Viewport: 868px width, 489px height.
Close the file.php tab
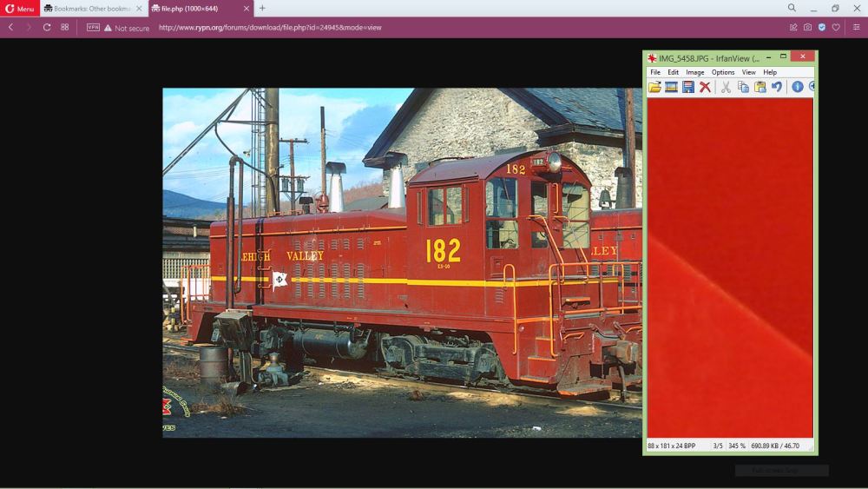tap(247, 9)
